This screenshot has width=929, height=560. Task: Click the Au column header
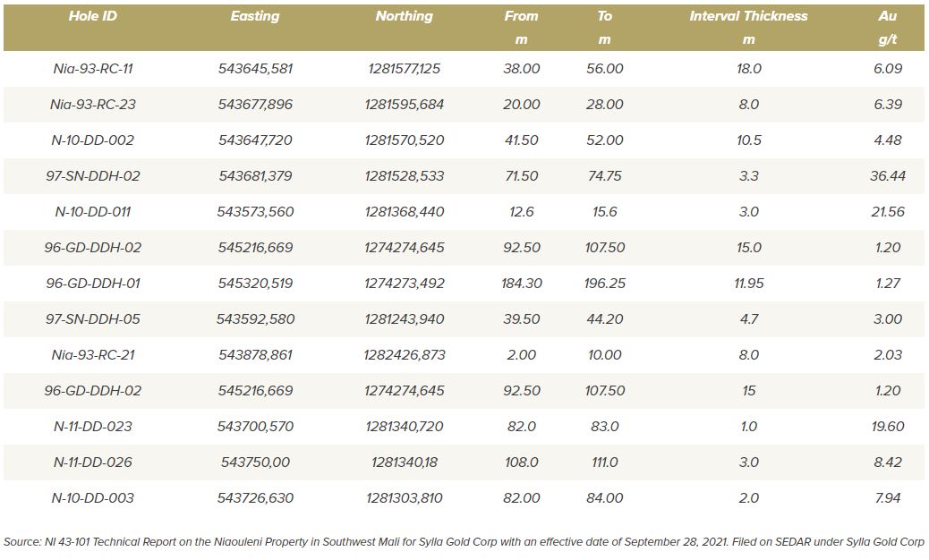(x=887, y=16)
